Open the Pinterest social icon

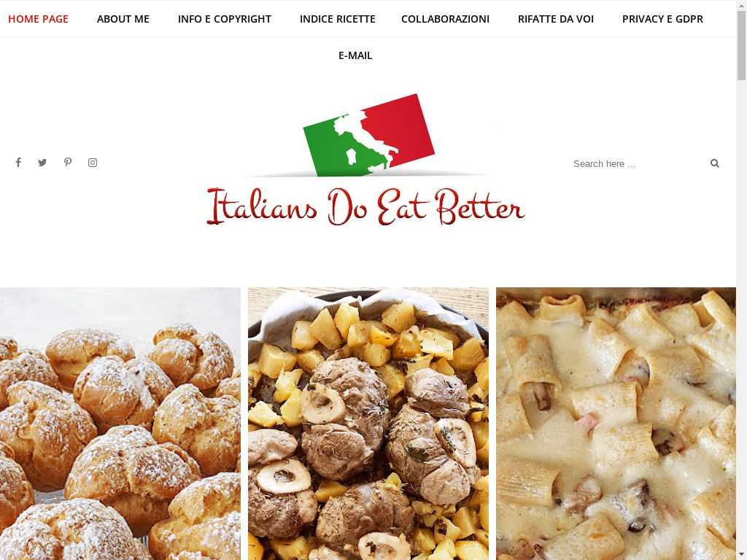pos(68,163)
